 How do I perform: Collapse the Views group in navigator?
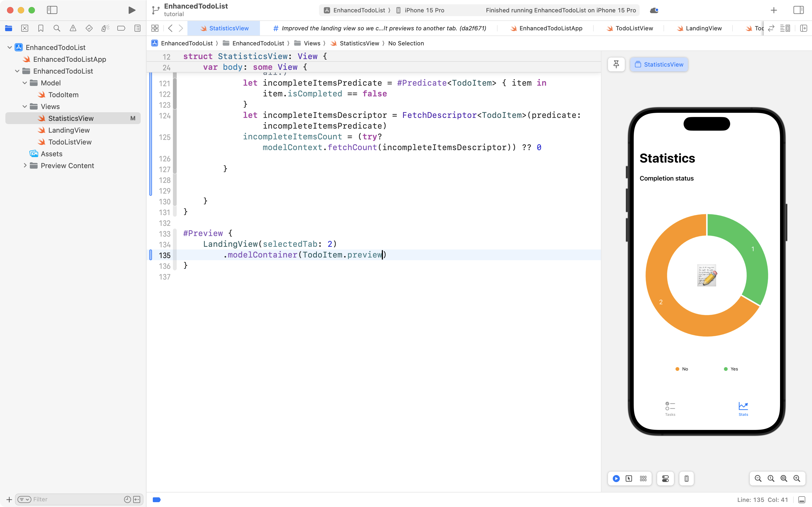24,106
